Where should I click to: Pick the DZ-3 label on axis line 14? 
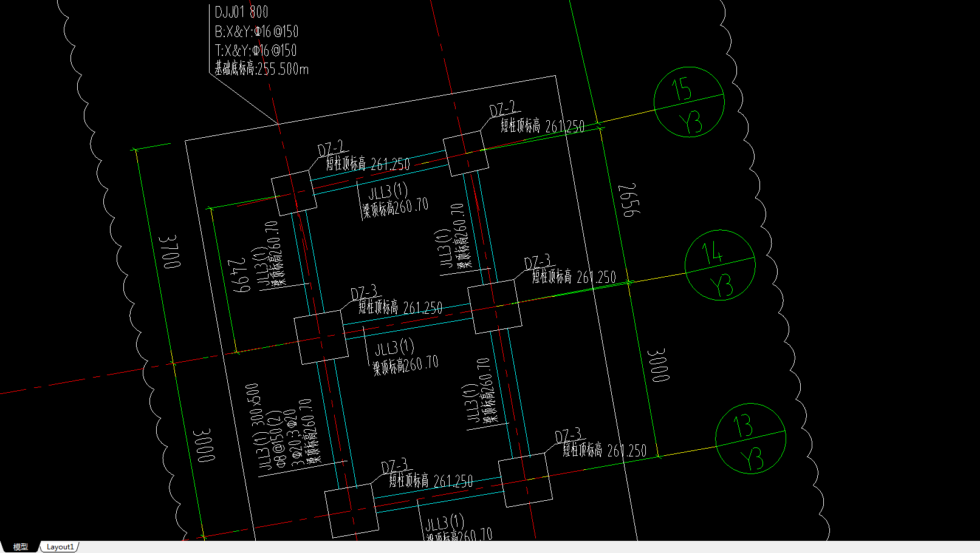[x=539, y=262]
